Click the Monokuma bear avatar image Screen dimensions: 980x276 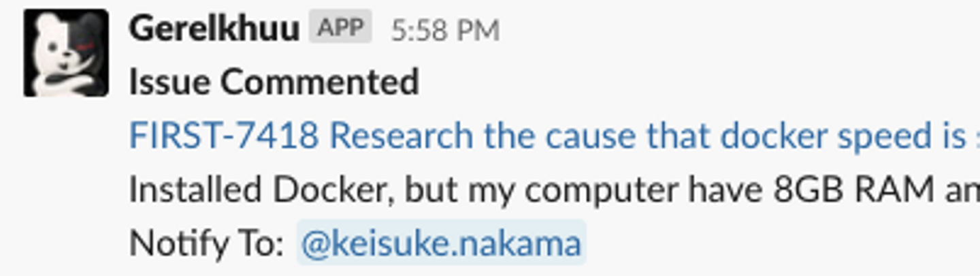pyautogui.click(x=66, y=52)
